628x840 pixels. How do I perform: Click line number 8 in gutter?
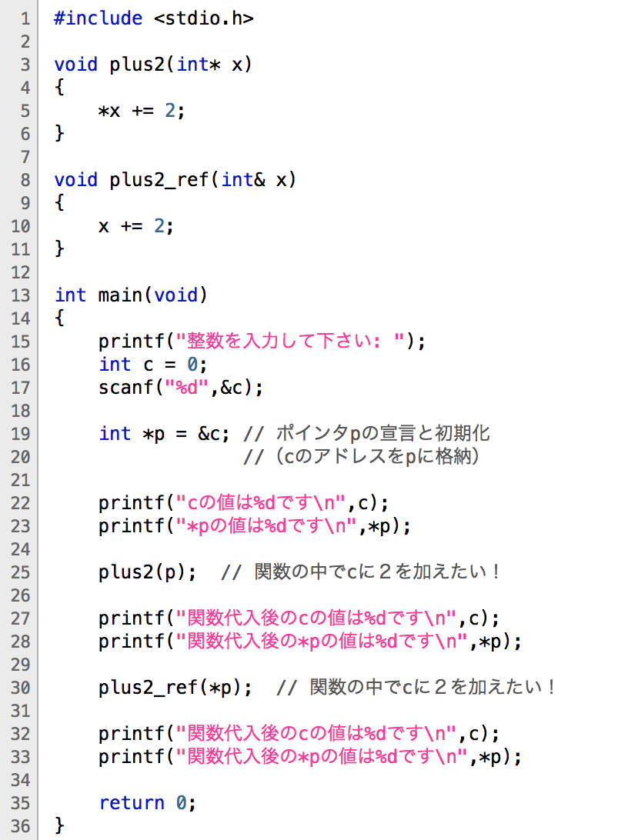tap(25, 180)
